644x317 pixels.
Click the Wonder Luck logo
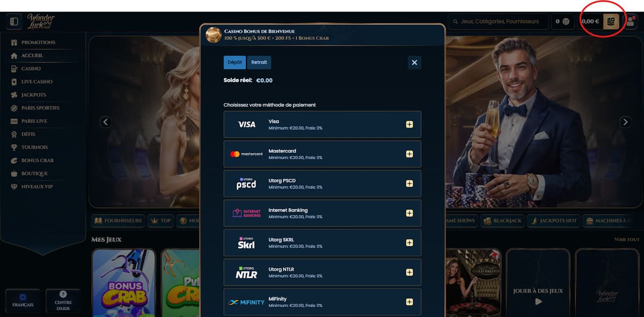(41, 21)
